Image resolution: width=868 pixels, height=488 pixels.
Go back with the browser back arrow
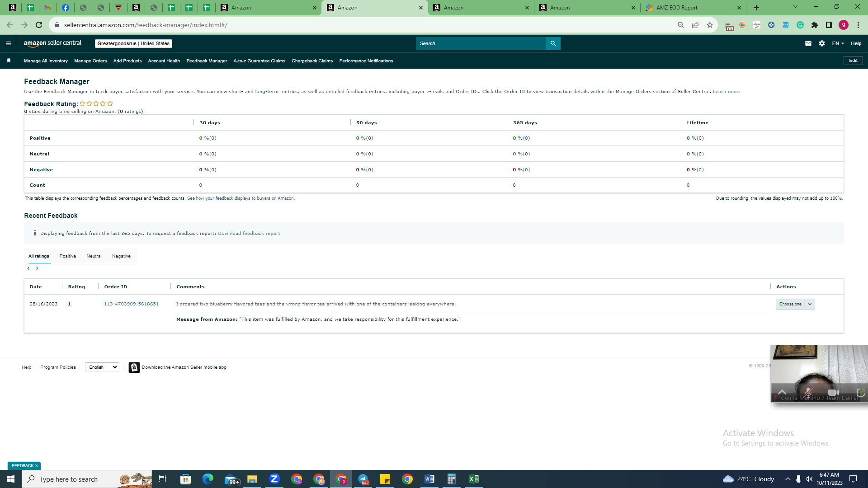click(x=10, y=25)
